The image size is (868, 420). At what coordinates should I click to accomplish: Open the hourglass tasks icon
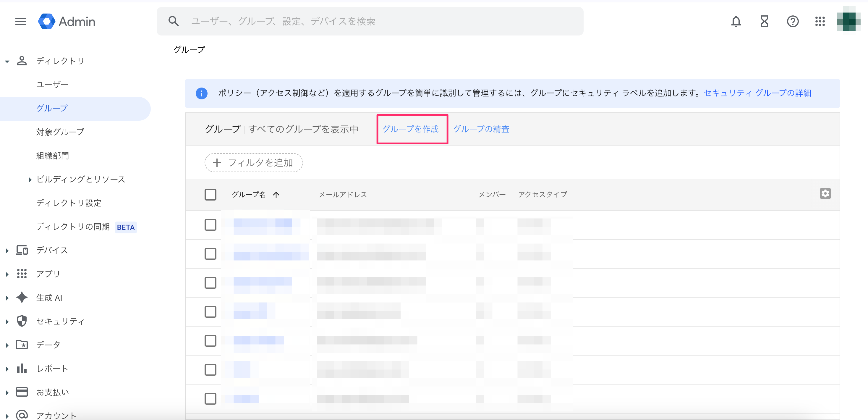(x=764, y=22)
